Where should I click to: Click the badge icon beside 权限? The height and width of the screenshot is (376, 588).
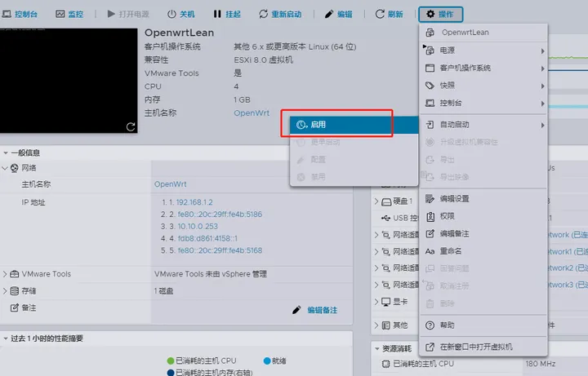(x=430, y=216)
